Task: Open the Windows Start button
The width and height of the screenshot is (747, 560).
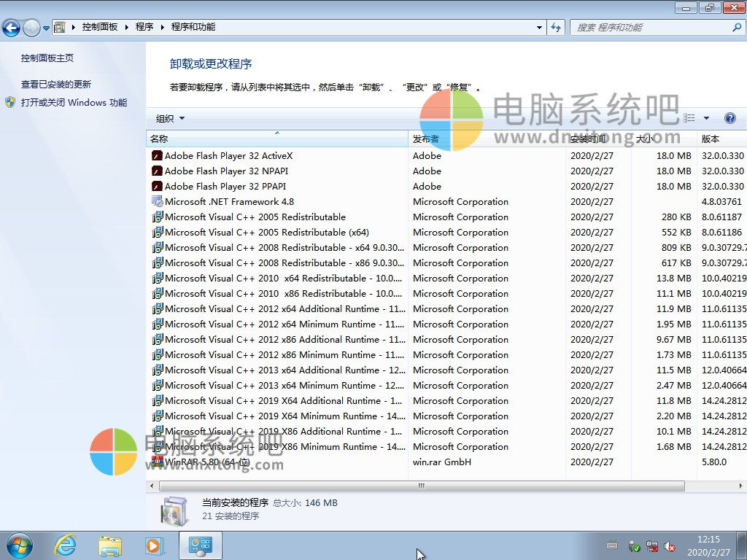Action: (20, 545)
